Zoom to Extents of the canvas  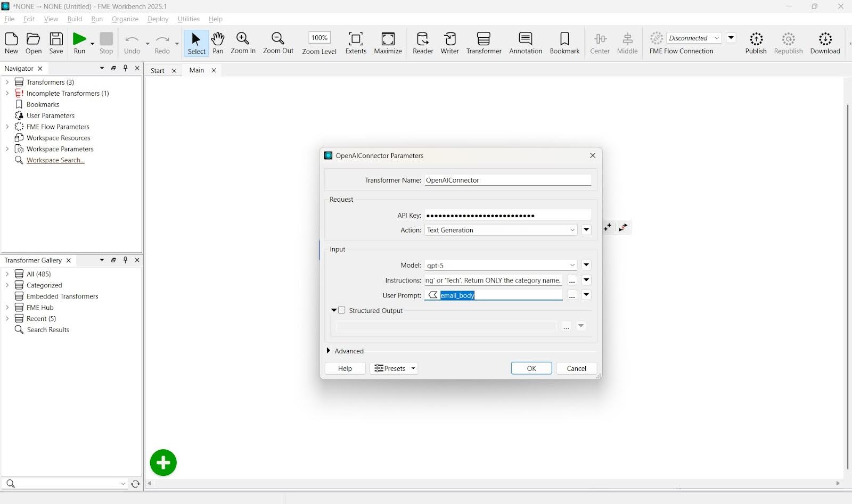click(355, 43)
